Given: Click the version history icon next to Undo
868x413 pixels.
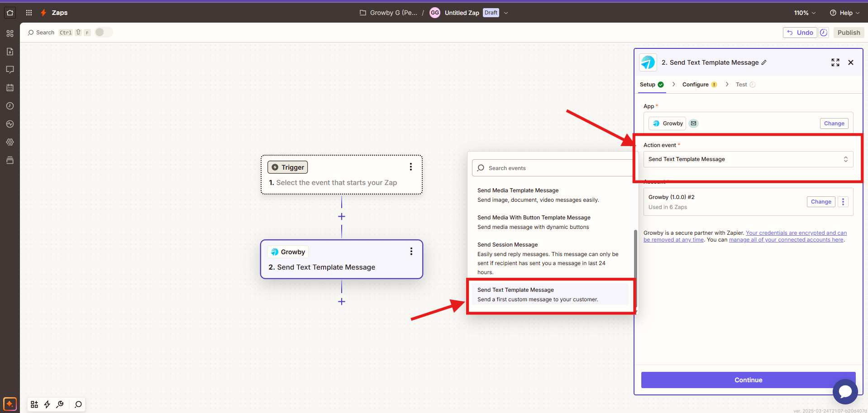Looking at the screenshot, I should click(824, 33).
